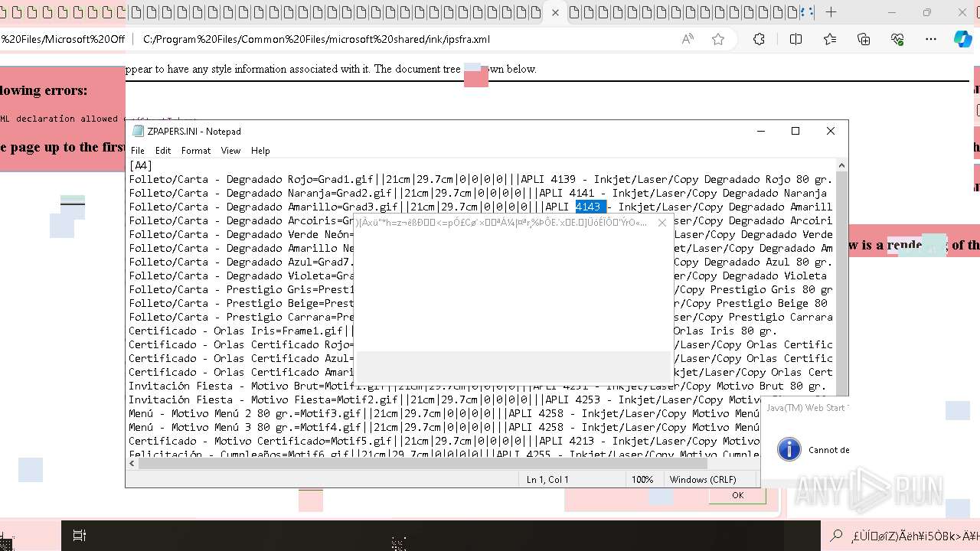Open the Collections icon in Edge toolbar
Viewport: 980px width, 551px height.
point(864,39)
